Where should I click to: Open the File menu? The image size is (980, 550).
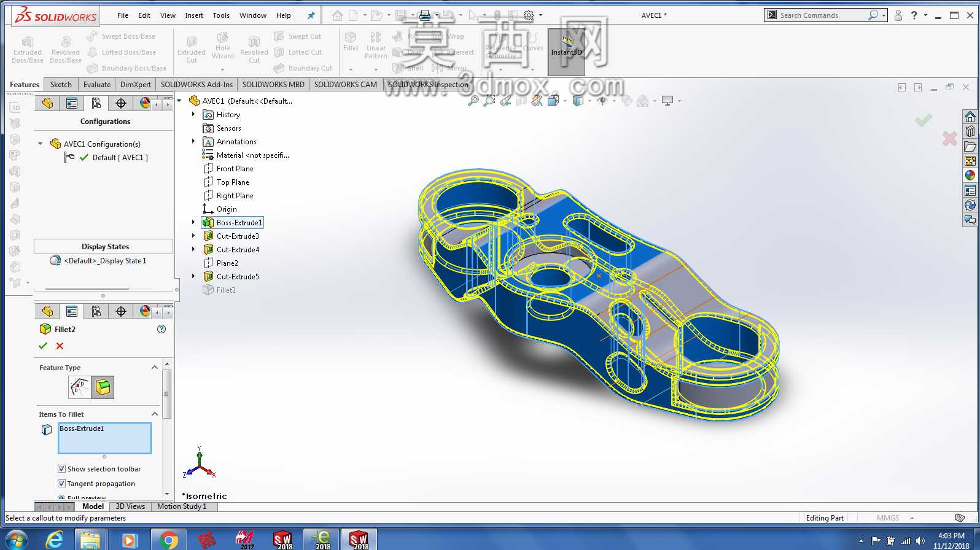(123, 15)
